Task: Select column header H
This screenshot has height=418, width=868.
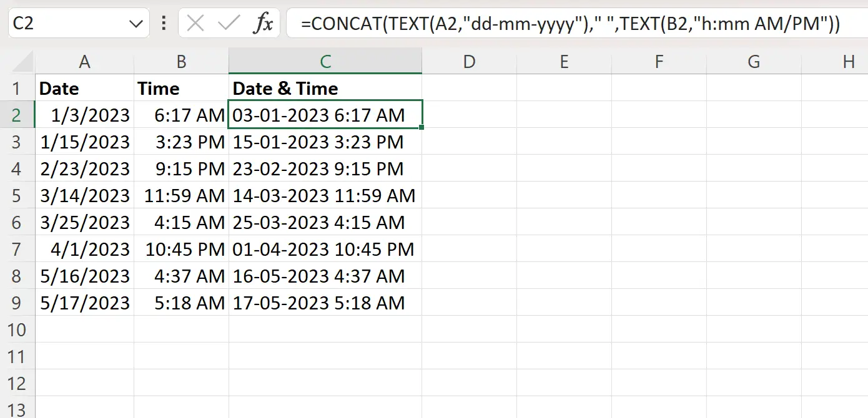Action: 848,61
